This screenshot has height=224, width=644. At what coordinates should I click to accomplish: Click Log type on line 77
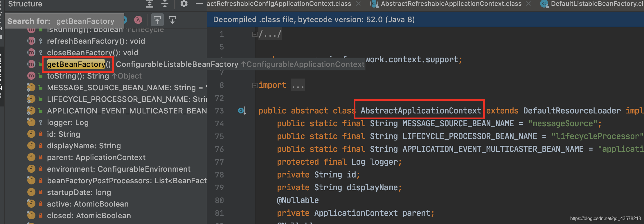(x=358, y=162)
